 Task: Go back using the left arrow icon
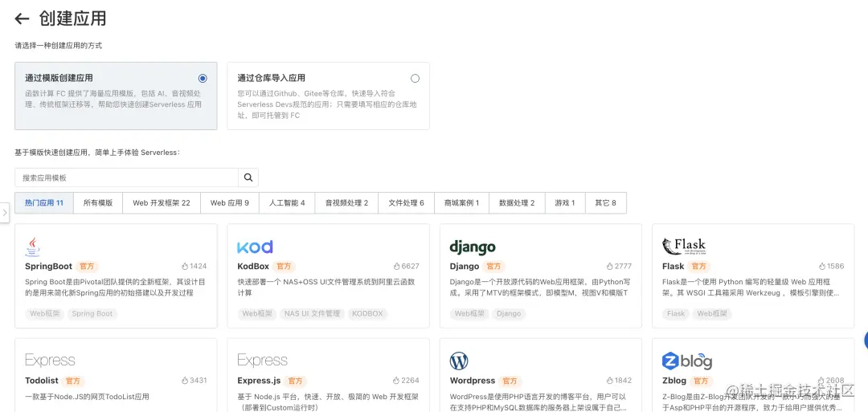pyautogui.click(x=22, y=18)
